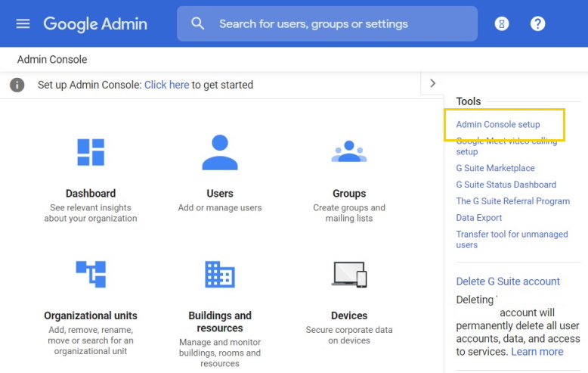Screen dimensions: 588x373
Task: Open the hourglass tasks icon
Action: (x=502, y=24)
